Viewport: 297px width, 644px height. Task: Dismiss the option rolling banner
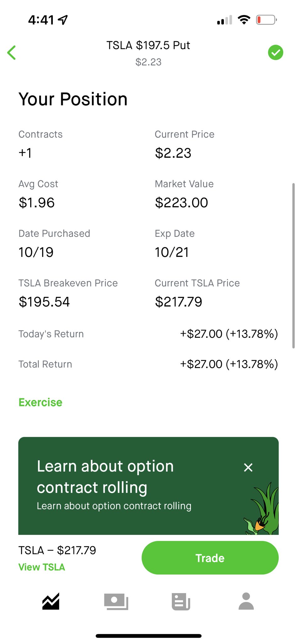(248, 467)
